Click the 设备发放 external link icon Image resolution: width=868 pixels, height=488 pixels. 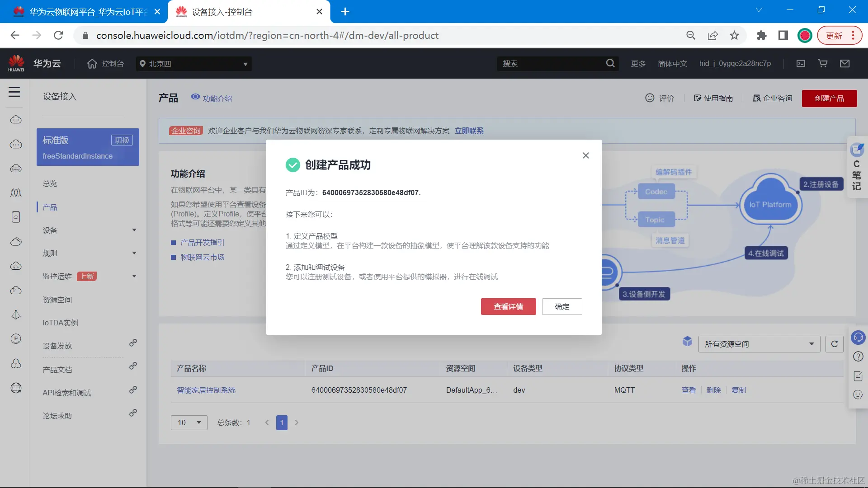(x=133, y=343)
